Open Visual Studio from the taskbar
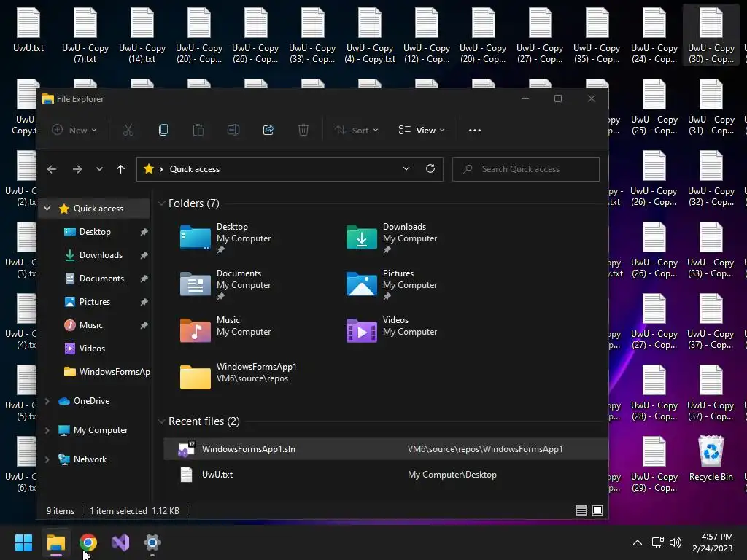The width and height of the screenshot is (747, 560). pyautogui.click(x=120, y=542)
